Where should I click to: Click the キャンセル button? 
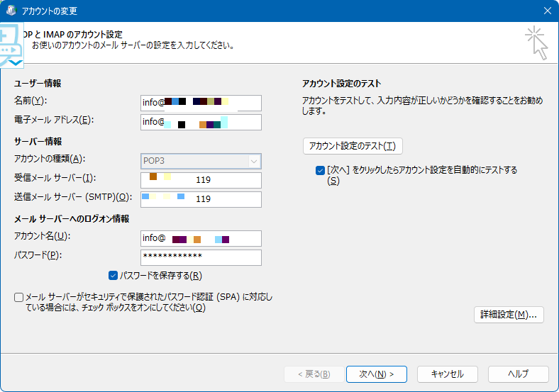pos(447,374)
